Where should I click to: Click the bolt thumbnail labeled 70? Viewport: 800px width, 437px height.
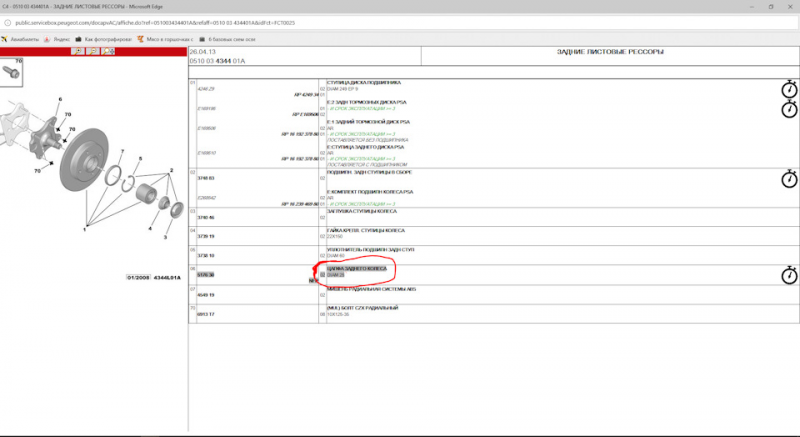(x=13, y=71)
